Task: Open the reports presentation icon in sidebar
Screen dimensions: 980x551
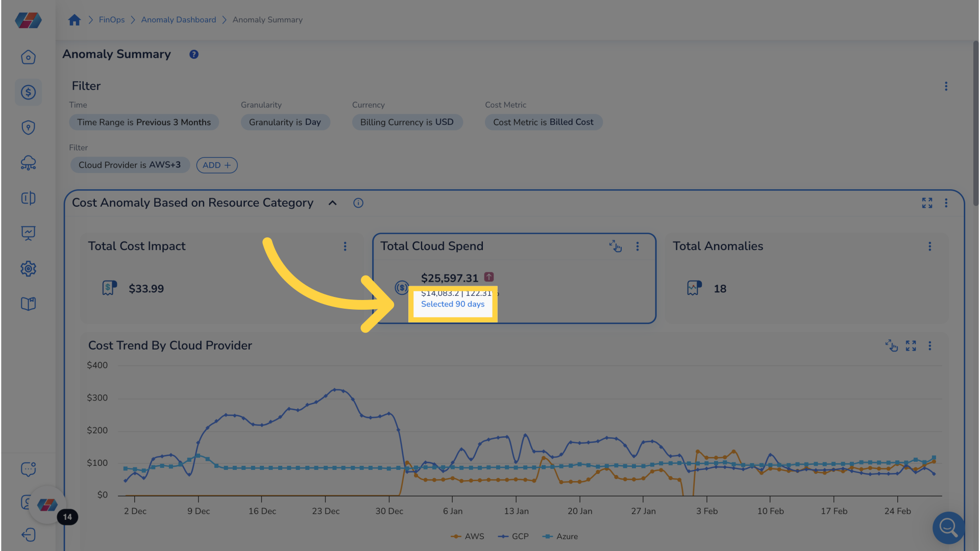Action: (28, 233)
